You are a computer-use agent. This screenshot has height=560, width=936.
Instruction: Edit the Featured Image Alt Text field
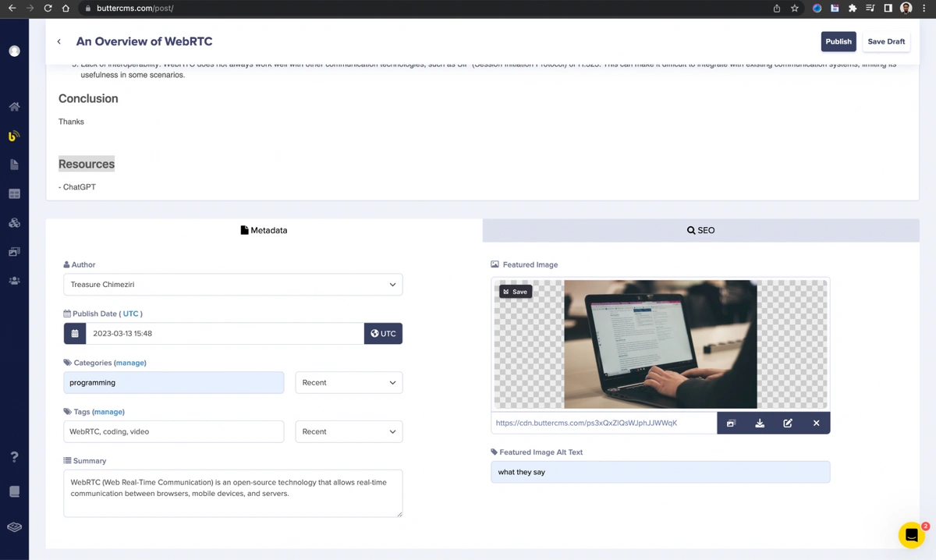point(661,472)
